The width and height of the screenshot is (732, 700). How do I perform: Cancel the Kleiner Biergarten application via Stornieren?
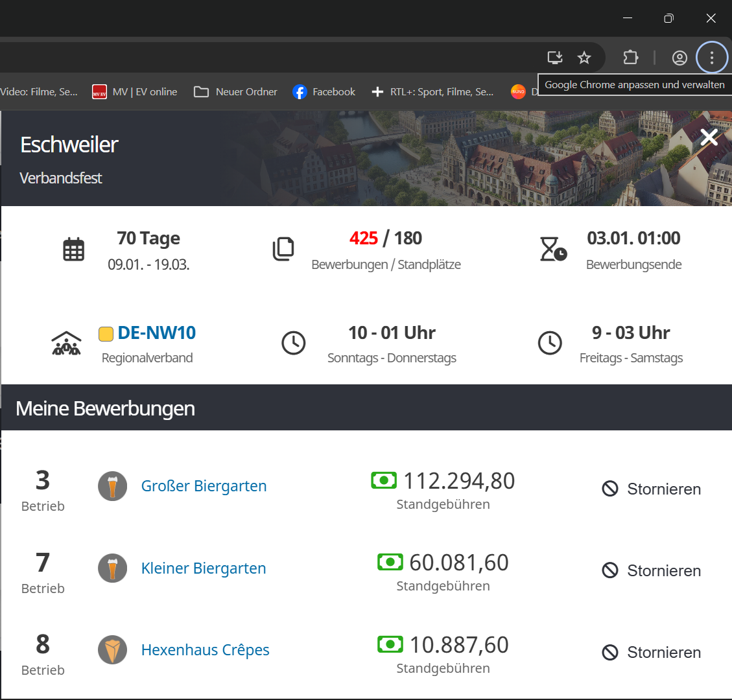(x=652, y=570)
